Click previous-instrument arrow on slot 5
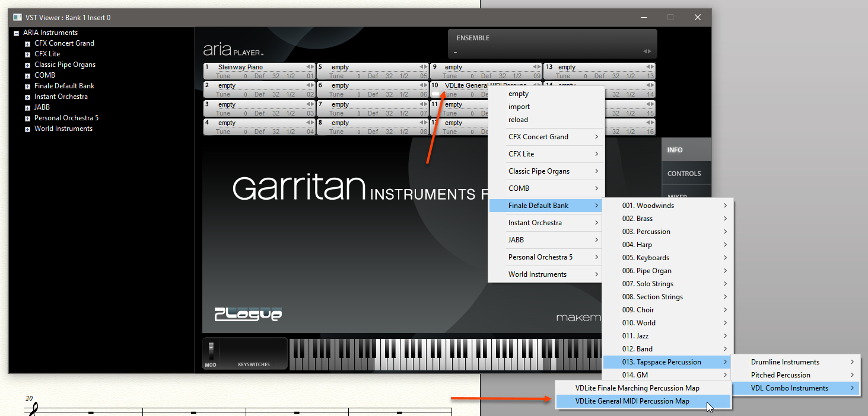The height and width of the screenshot is (416, 868). [x=421, y=67]
